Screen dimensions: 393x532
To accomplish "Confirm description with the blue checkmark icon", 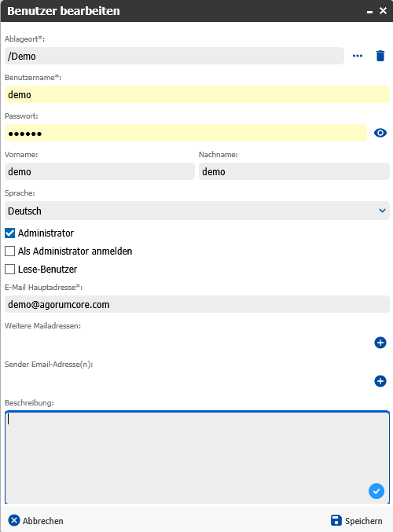I will pos(376,491).
